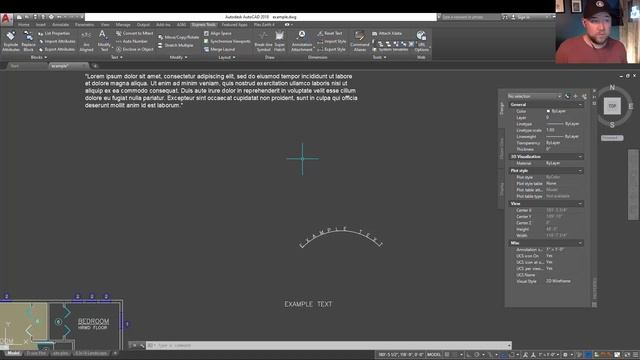The height and width of the screenshot is (360, 640).
Task: Click Export Style in Dimension panel
Action: click(x=331, y=49)
